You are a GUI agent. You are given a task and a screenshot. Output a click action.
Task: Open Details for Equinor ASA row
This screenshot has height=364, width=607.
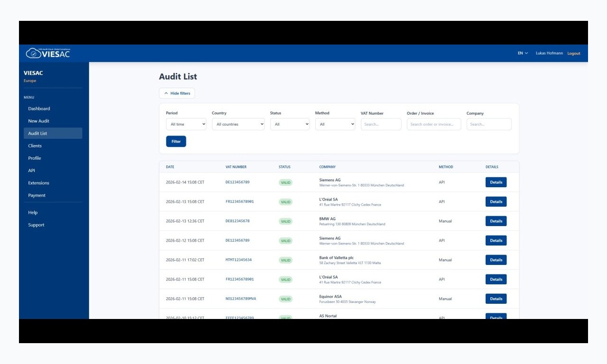pyautogui.click(x=496, y=299)
